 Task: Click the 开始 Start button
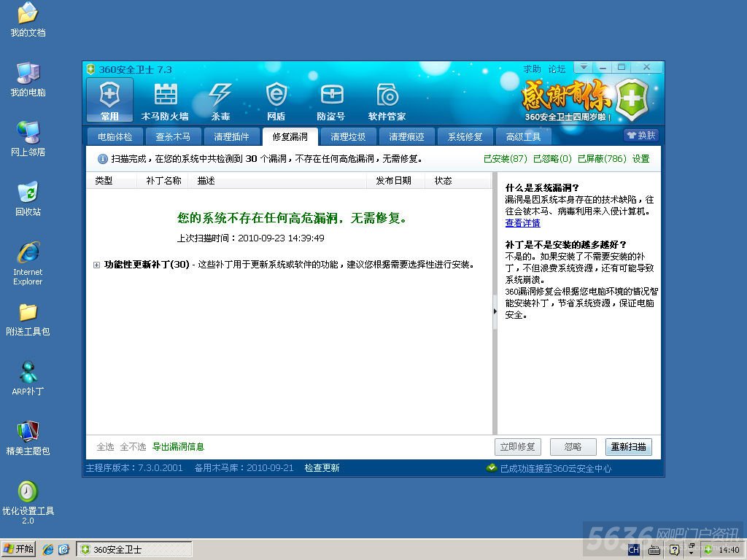point(18,549)
